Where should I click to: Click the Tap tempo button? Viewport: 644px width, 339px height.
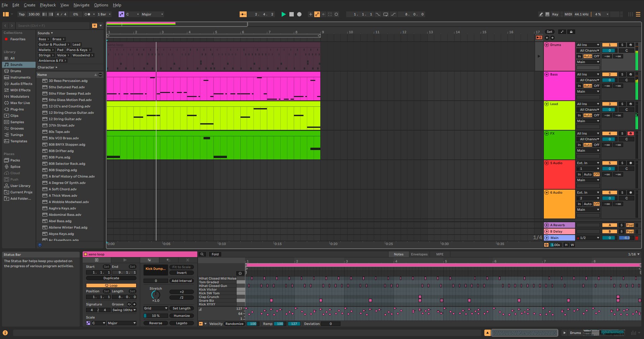coord(22,14)
